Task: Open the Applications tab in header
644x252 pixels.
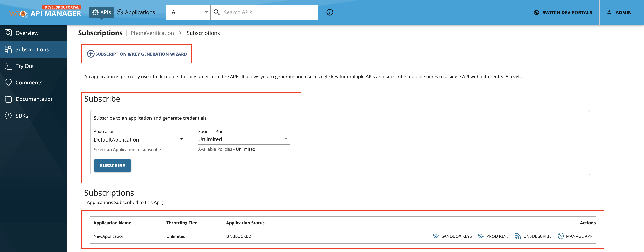Action: point(136,12)
